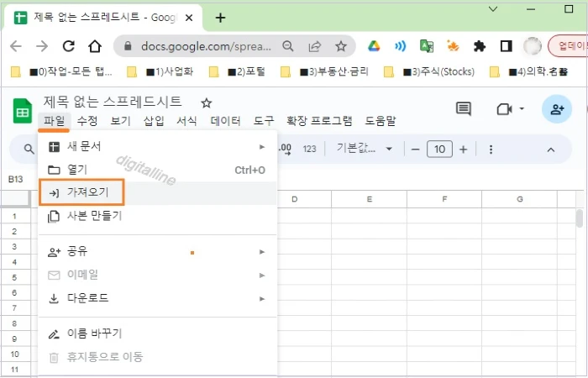Screen dimensions: 588x378
Task: Close the 제목 없는 스프레드시트 browser tab
Action: pyautogui.click(x=189, y=18)
